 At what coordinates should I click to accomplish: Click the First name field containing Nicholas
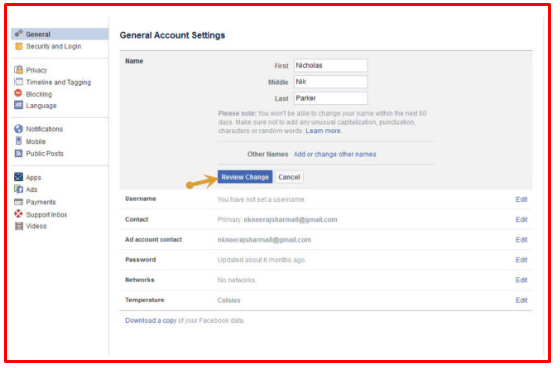(331, 65)
